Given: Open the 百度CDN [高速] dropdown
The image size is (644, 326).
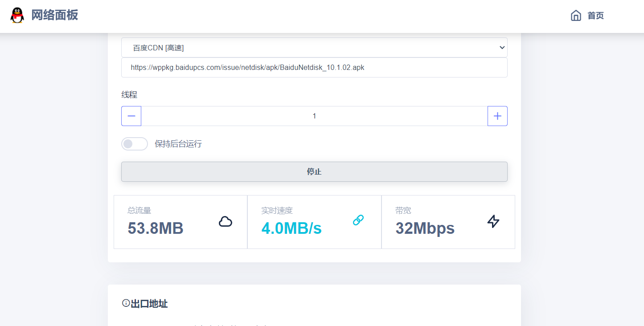Looking at the screenshot, I should pyautogui.click(x=314, y=48).
